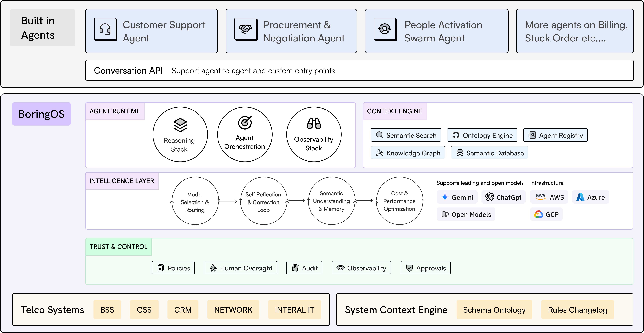Viewport: 644px width, 333px height.
Task: Click the Agent Orchestration target icon
Action: click(x=245, y=123)
